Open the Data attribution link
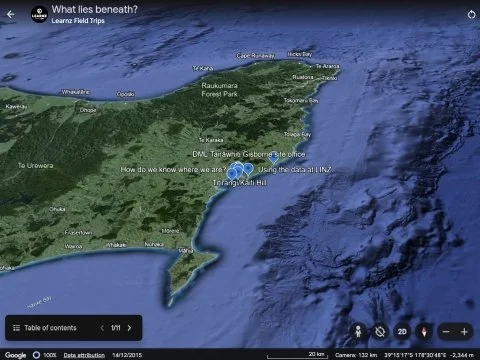 (84, 355)
